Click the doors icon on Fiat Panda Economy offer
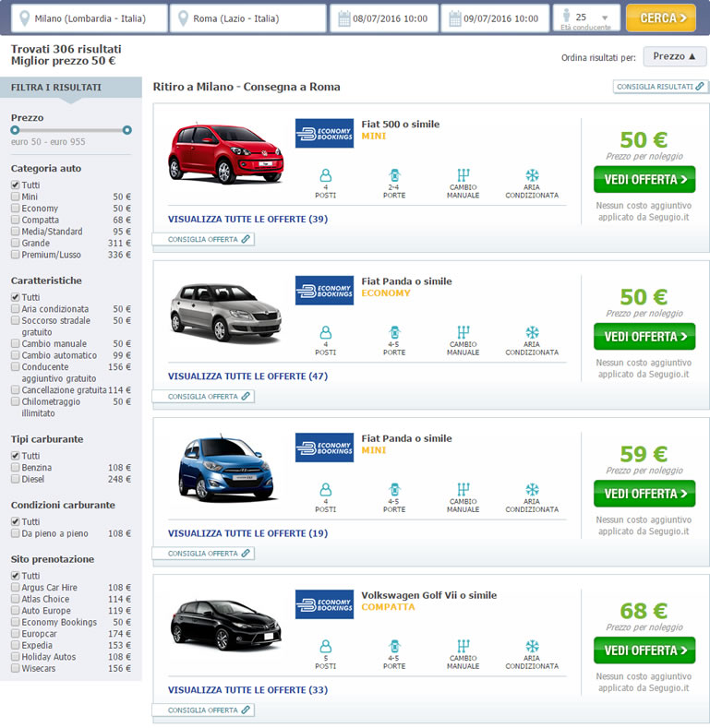The height and width of the screenshot is (728, 710). [394, 332]
